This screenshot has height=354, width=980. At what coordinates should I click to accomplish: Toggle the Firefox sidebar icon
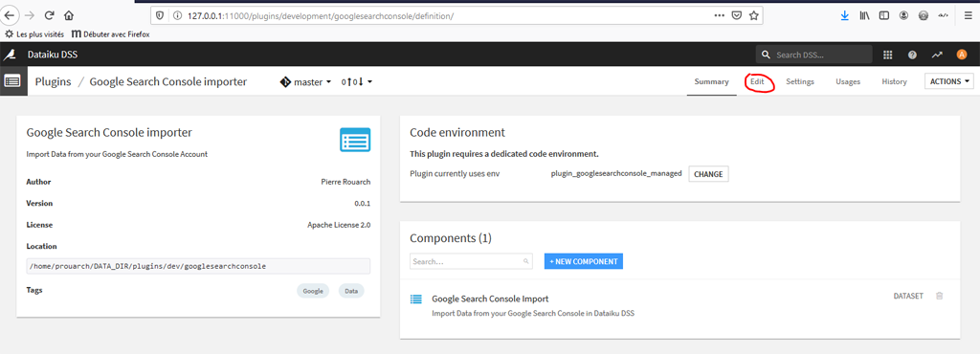(x=883, y=15)
